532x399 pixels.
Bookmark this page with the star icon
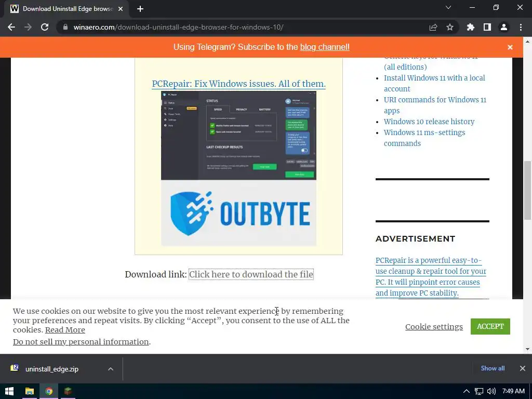pyautogui.click(x=450, y=27)
